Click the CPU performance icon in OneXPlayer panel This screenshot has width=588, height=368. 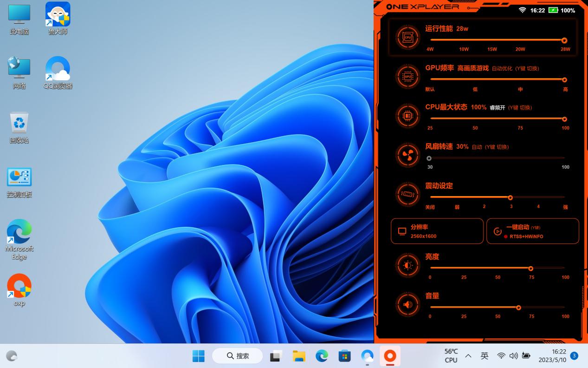[407, 38]
